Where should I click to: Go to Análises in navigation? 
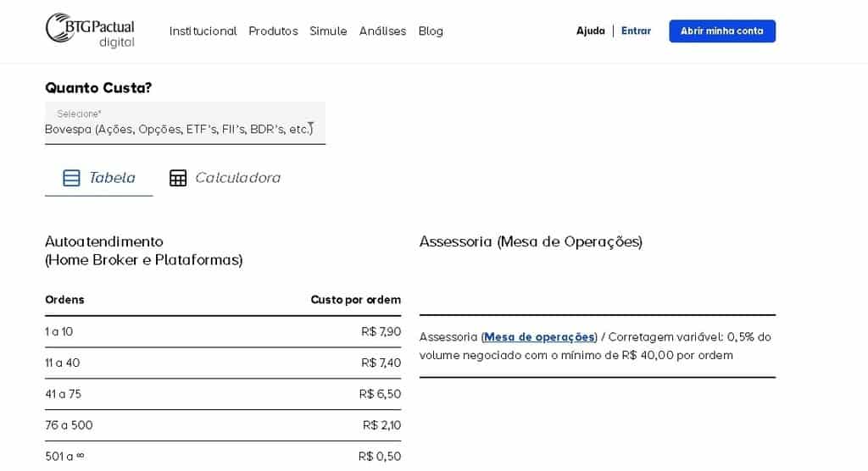(x=382, y=31)
